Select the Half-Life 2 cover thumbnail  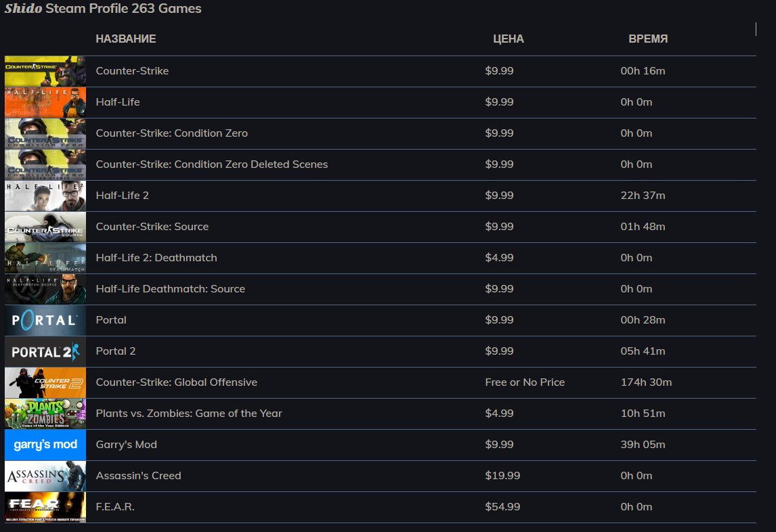coord(45,196)
